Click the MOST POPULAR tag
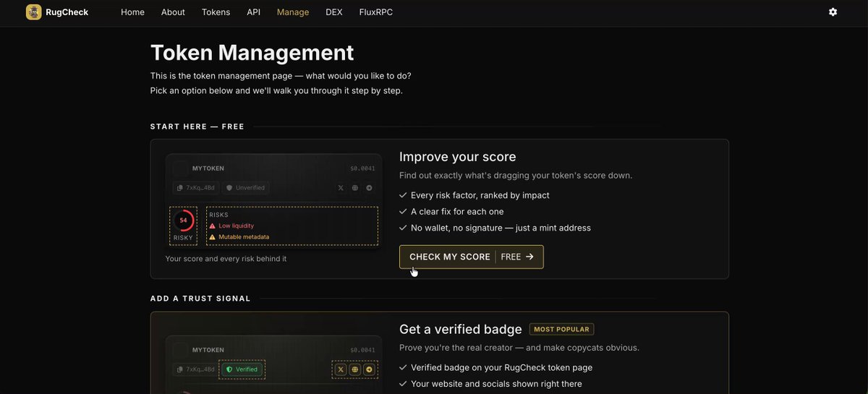Image resolution: width=868 pixels, height=394 pixels. click(561, 329)
